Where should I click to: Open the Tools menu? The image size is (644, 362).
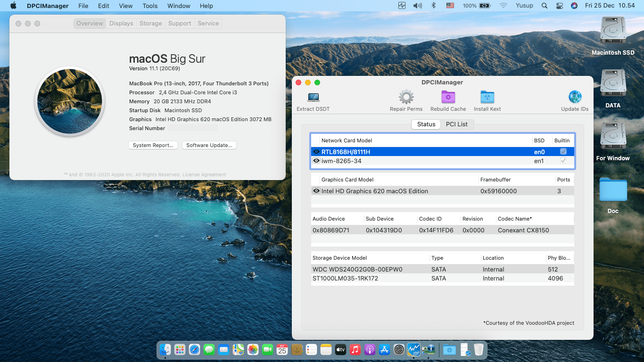(150, 6)
